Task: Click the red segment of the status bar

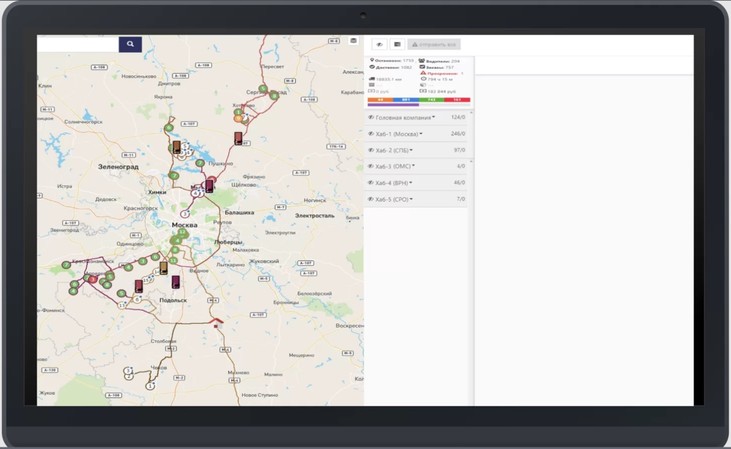Action: click(457, 100)
